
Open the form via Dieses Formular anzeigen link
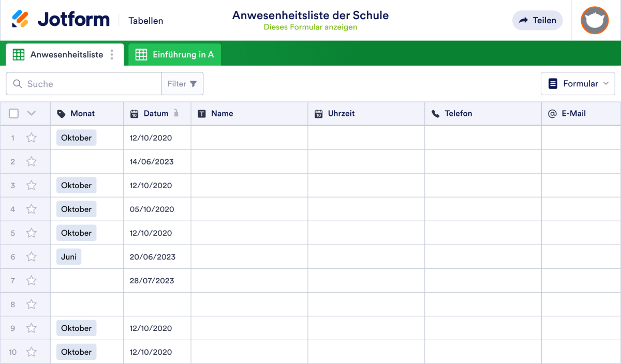click(310, 27)
